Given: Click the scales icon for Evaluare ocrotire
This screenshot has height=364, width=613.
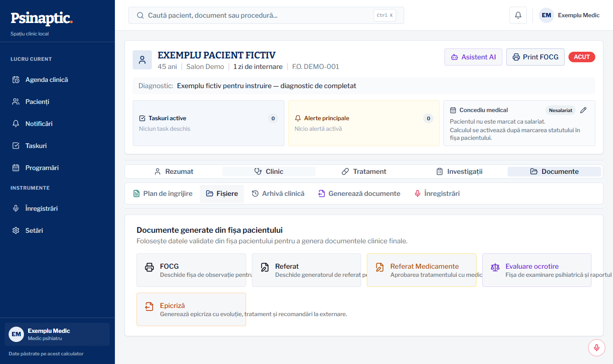Looking at the screenshot, I should pos(495,267).
